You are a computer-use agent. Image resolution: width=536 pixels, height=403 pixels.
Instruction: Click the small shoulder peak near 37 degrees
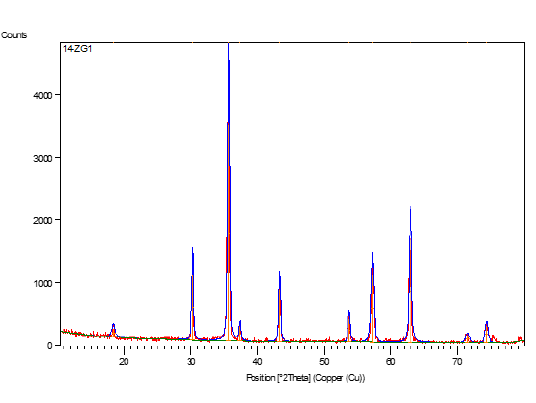(240, 330)
